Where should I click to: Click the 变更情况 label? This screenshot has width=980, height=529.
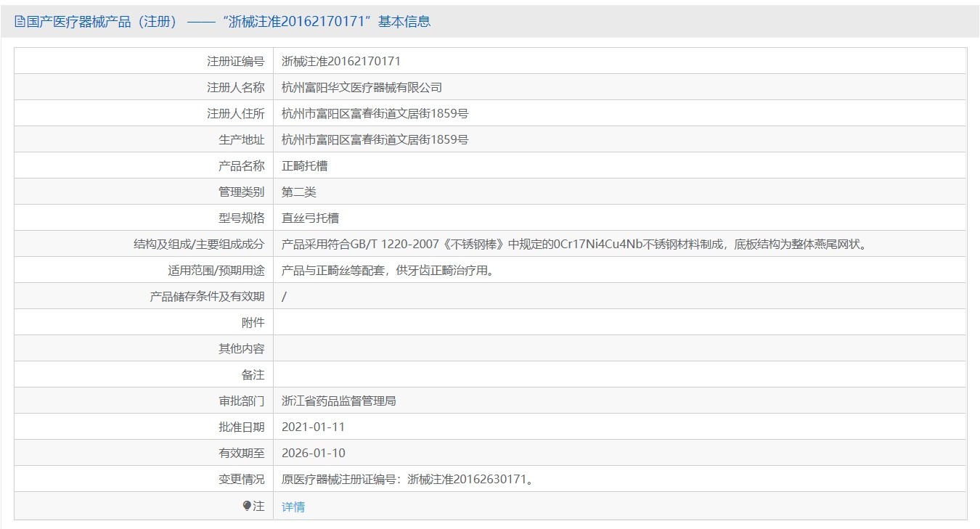[x=242, y=479]
